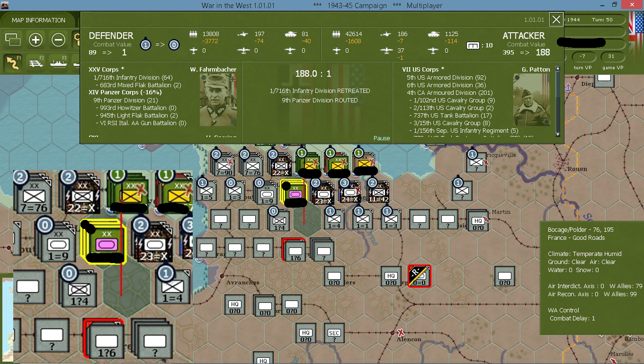Click the zoom out map button
This screenshot has height=364, width=644.
(58, 40)
